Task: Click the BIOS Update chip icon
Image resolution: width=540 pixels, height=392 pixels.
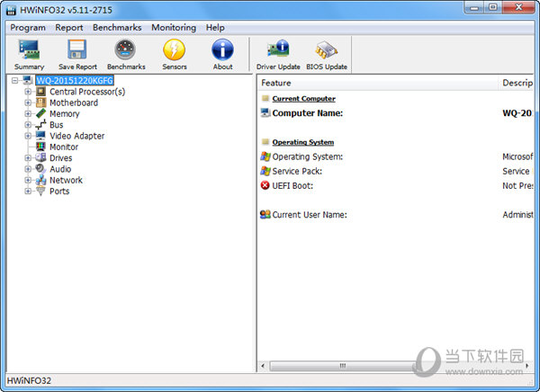Action: (x=326, y=50)
